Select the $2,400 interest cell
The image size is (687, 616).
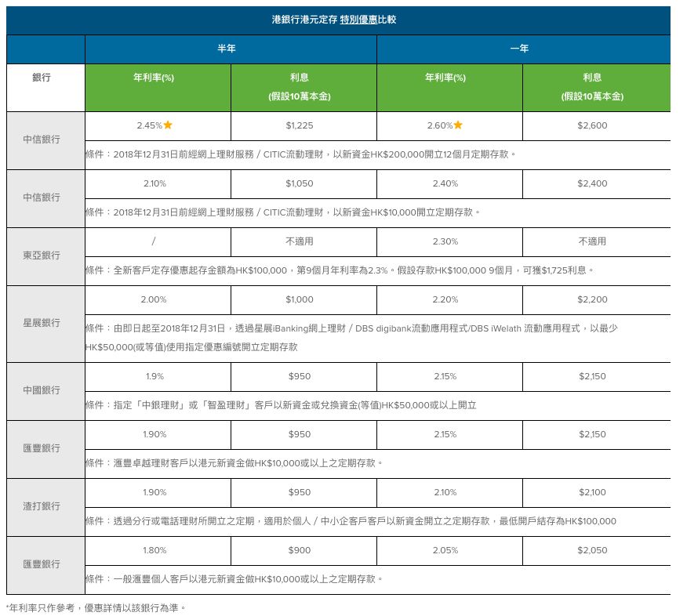(x=596, y=184)
